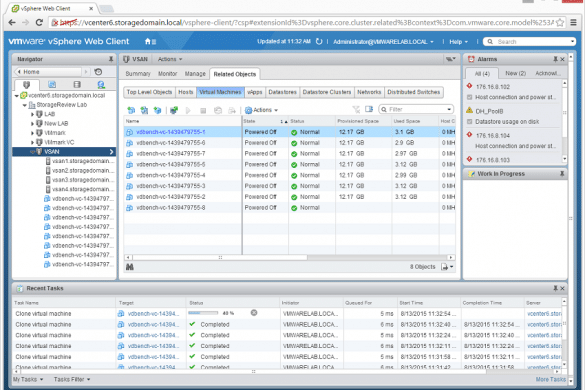
Task: Reload the browser page
Action: pyautogui.click(x=39, y=22)
